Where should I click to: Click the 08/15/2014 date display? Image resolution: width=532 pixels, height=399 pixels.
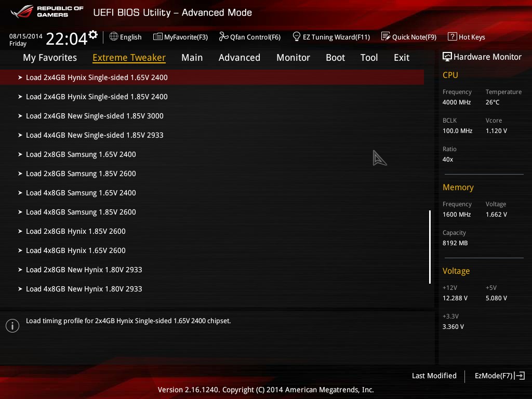(26, 36)
